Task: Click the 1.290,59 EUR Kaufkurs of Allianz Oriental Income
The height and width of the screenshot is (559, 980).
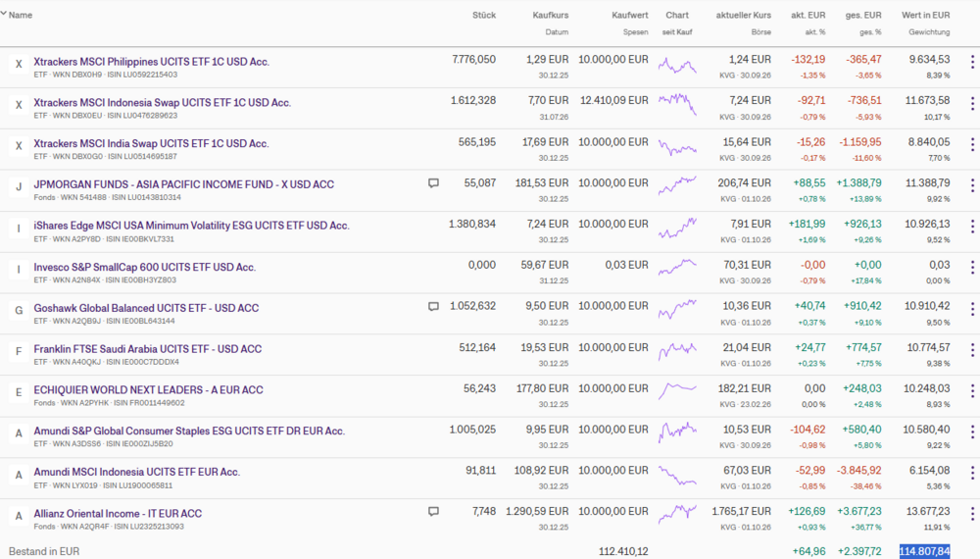Action: tap(537, 512)
